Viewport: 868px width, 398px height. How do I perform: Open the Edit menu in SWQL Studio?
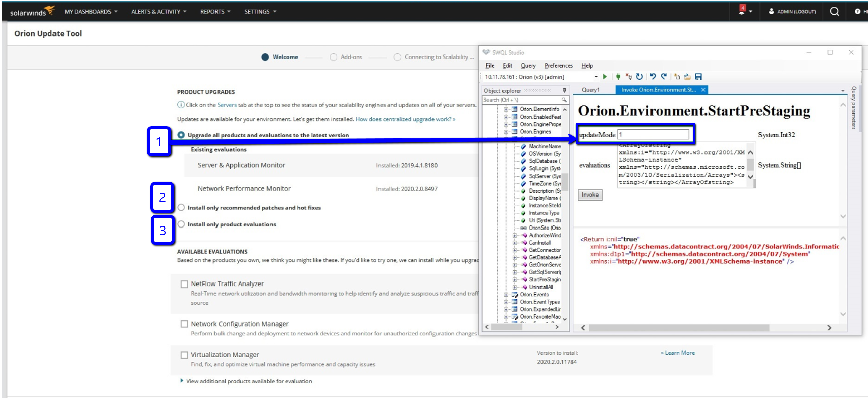click(507, 66)
